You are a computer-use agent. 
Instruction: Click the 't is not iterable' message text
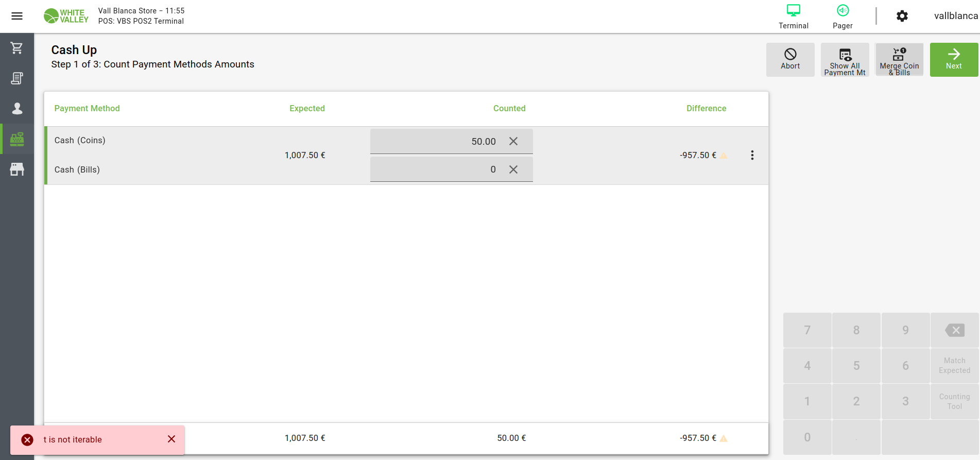(x=73, y=439)
